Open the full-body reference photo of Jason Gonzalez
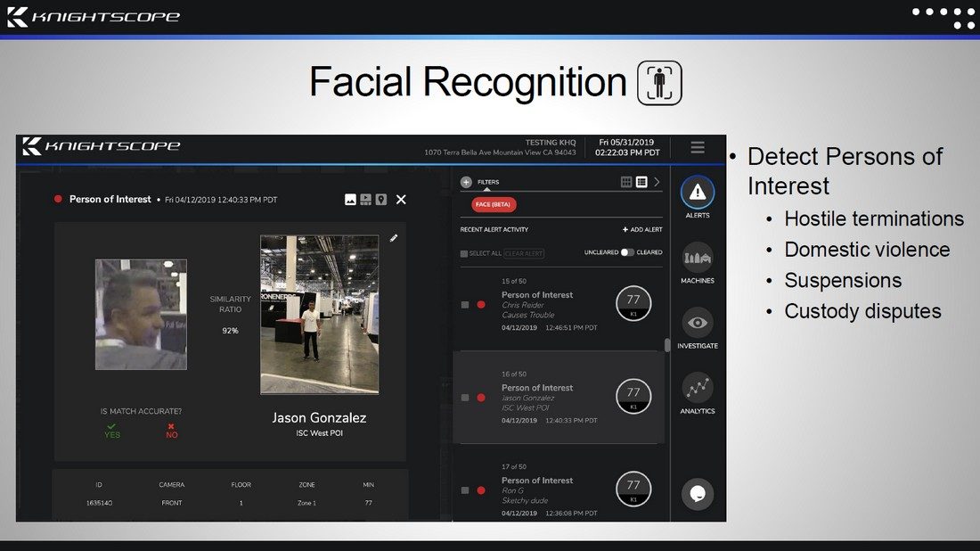Image resolution: width=980 pixels, height=551 pixels. coord(319,315)
